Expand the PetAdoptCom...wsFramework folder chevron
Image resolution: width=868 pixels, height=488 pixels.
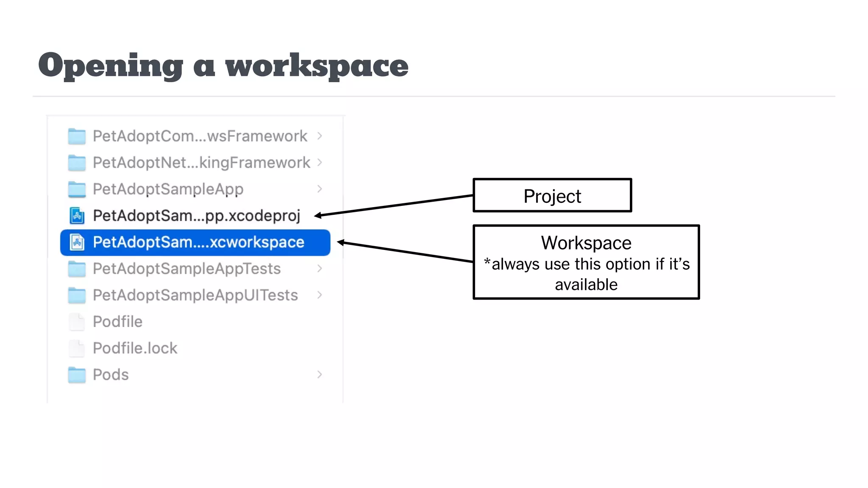pos(320,136)
